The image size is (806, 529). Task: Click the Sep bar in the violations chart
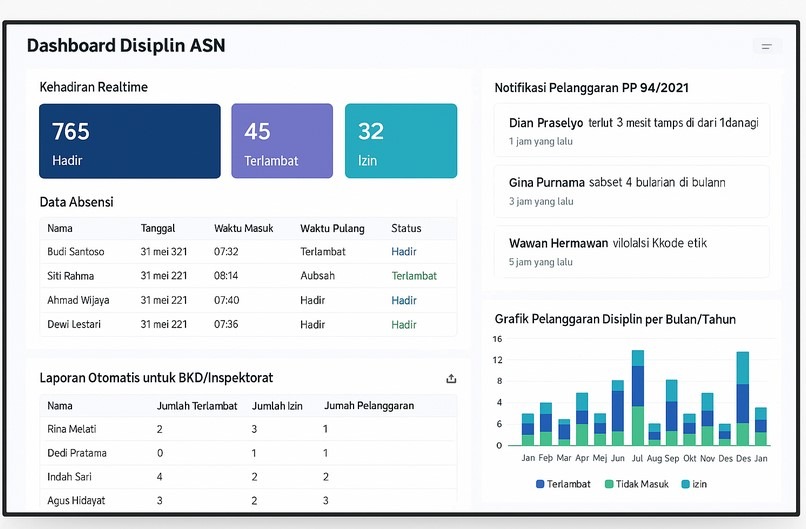point(672,412)
